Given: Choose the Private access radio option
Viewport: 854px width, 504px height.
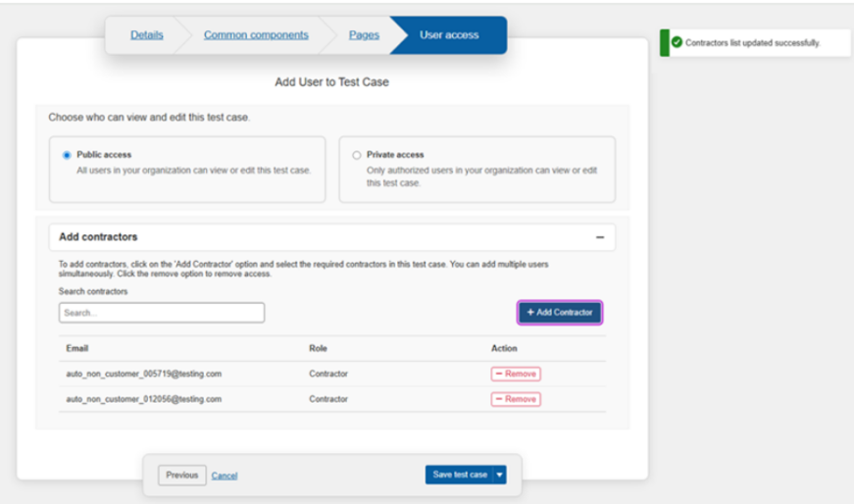Looking at the screenshot, I should (x=356, y=155).
